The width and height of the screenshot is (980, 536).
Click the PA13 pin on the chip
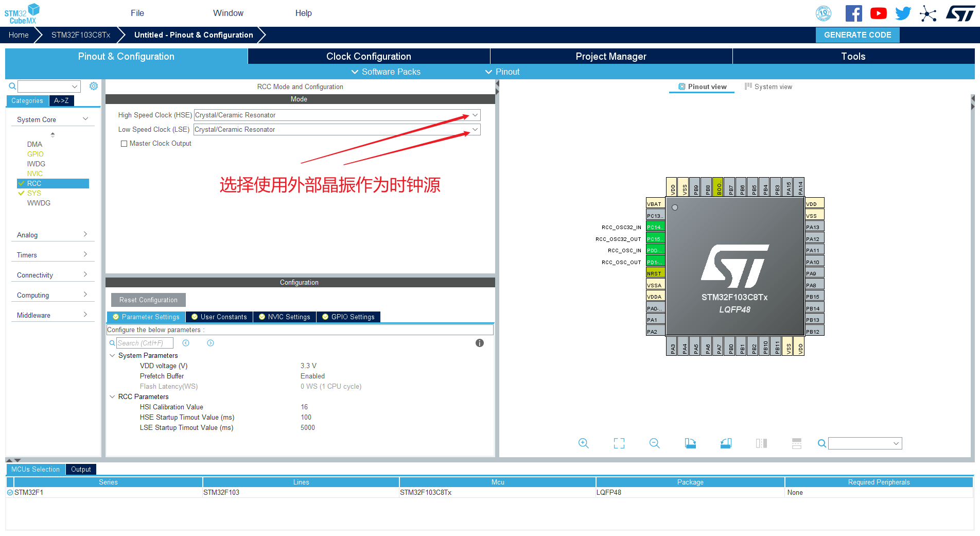tap(815, 227)
